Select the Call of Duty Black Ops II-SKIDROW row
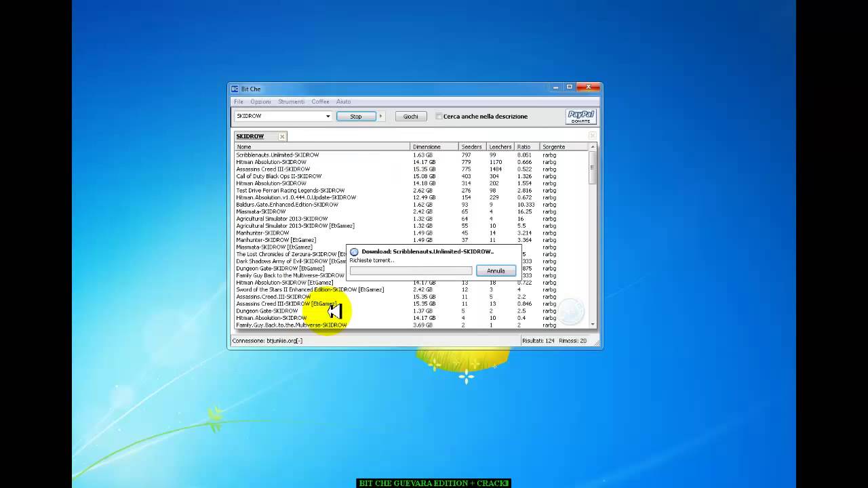This screenshot has height=488, width=868. pyautogui.click(x=412, y=176)
